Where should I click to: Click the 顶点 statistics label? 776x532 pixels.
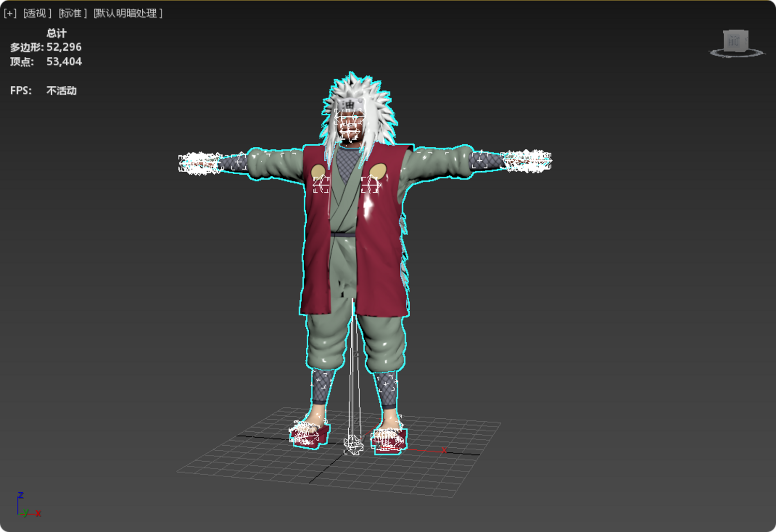pyautogui.click(x=22, y=62)
